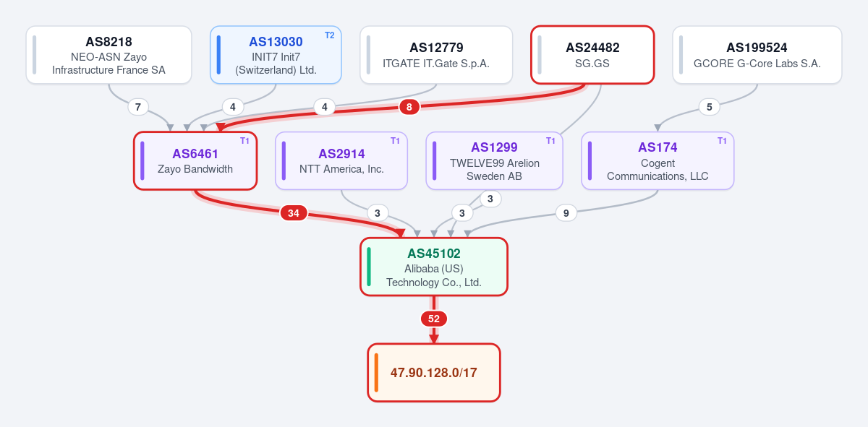Click the T2 tier tag on AS13030
868x427 pixels.
point(330,35)
